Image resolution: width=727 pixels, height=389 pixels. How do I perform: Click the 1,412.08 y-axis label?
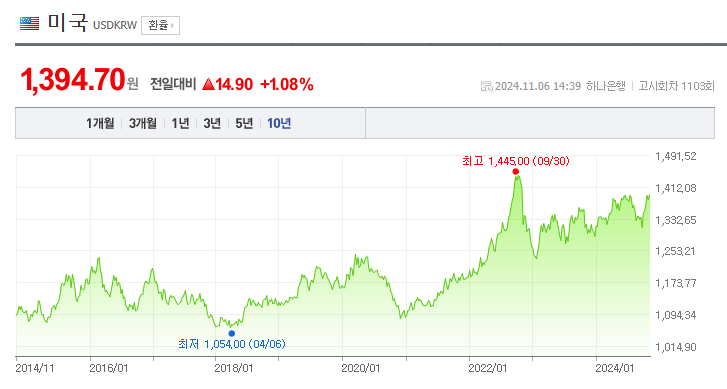pyautogui.click(x=676, y=188)
